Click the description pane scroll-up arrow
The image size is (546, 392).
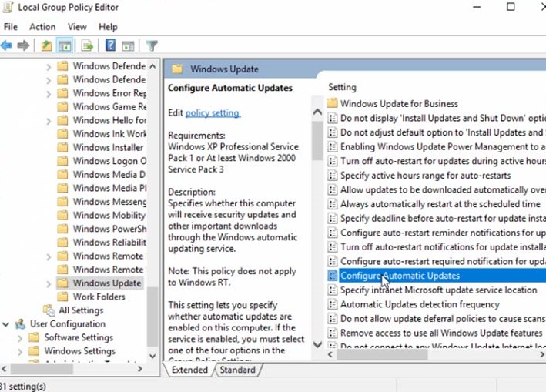pyautogui.click(x=317, y=112)
